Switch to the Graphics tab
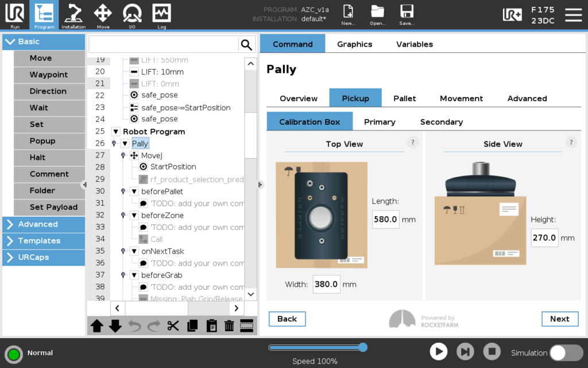The height and width of the screenshot is (368, 588). tap(354, 44)
